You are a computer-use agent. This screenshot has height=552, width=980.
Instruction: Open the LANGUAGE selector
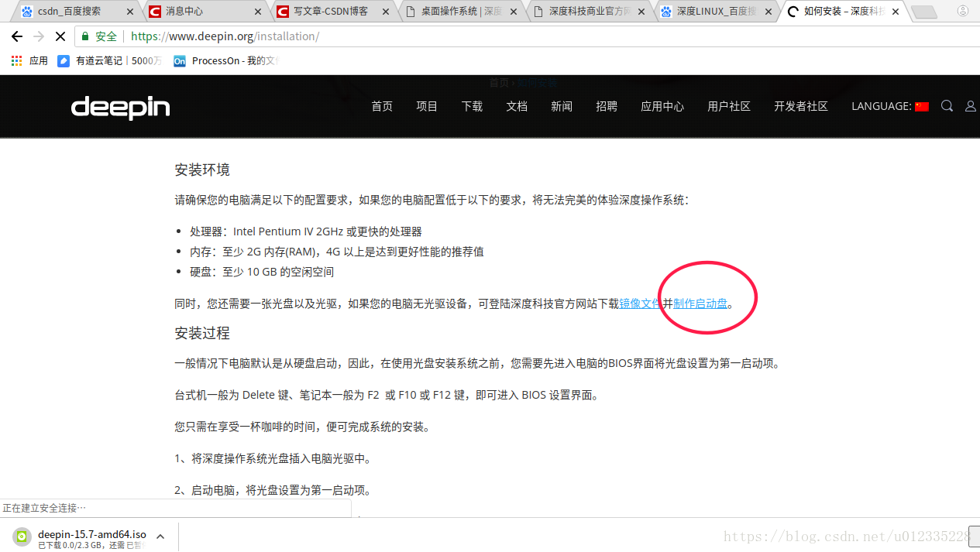tap(889, 107)
